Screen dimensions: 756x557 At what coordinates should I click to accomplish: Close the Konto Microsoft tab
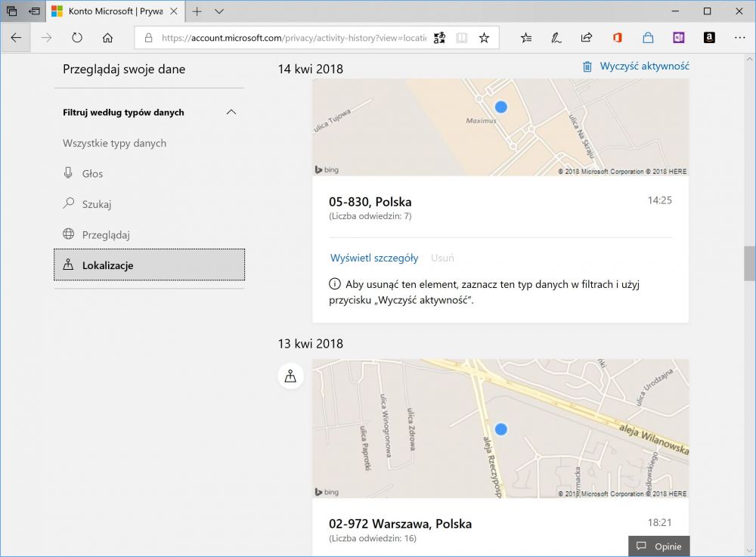(175, 11)
